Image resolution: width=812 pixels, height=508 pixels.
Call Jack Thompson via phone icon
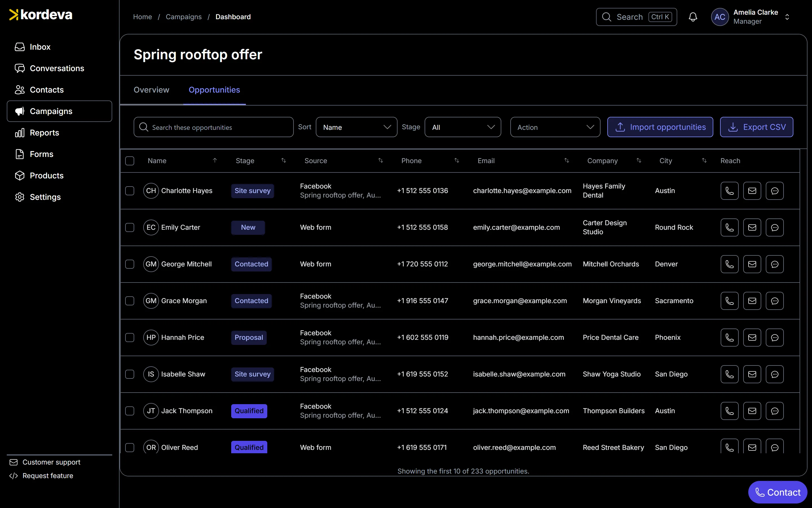[729, 411]
